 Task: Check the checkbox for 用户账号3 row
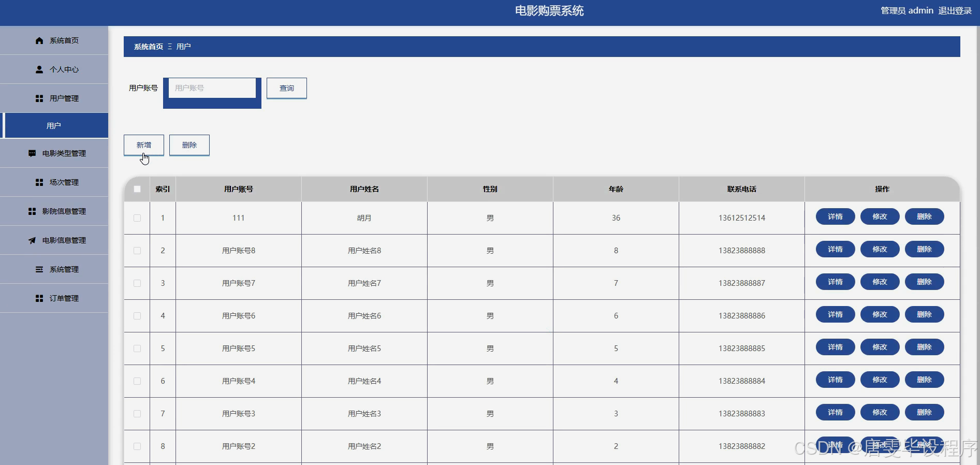(137, 414)
